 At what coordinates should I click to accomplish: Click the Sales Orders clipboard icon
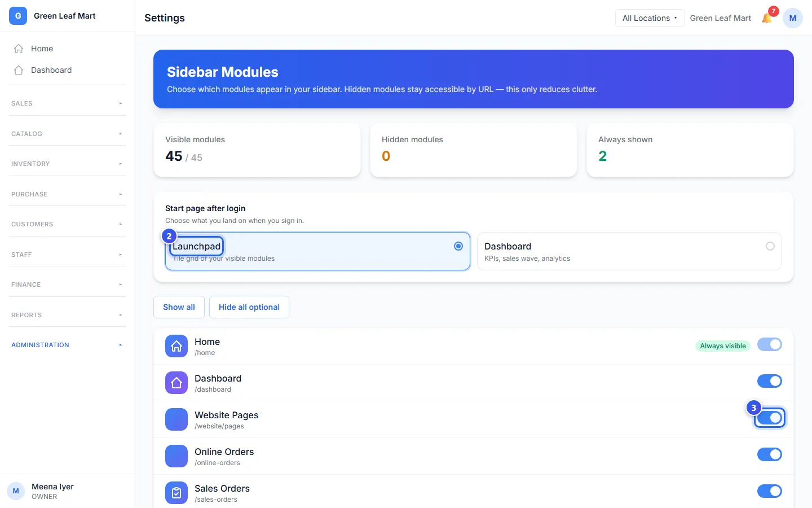[x=176, y=493]
